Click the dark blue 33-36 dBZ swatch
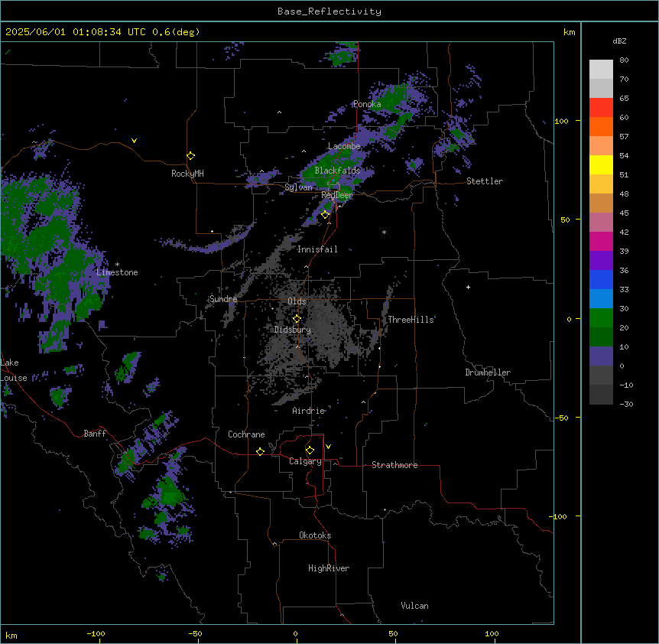This screenshot has width=659, height=644. pos(601,279)
